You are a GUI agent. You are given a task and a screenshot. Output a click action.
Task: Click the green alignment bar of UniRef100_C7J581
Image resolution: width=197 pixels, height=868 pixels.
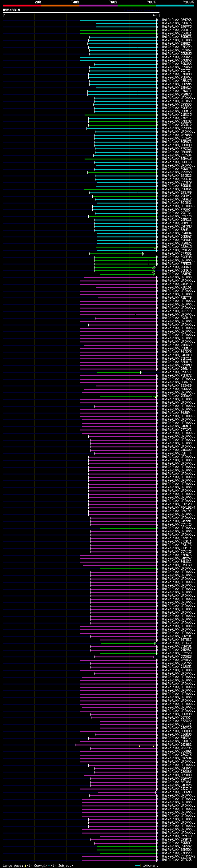(117, 254)
